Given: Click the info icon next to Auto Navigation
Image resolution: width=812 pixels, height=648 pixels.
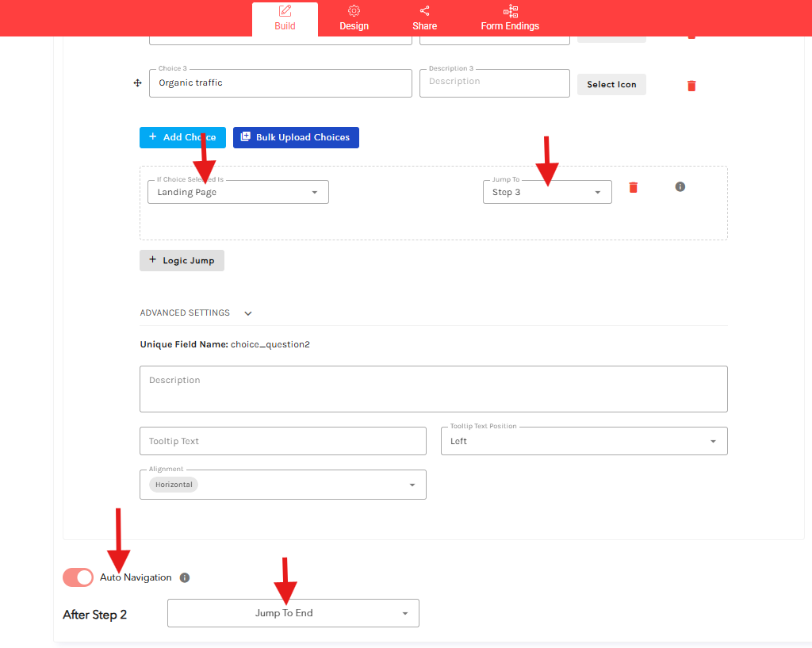Looking at the screenshot, I should (184, 577).
